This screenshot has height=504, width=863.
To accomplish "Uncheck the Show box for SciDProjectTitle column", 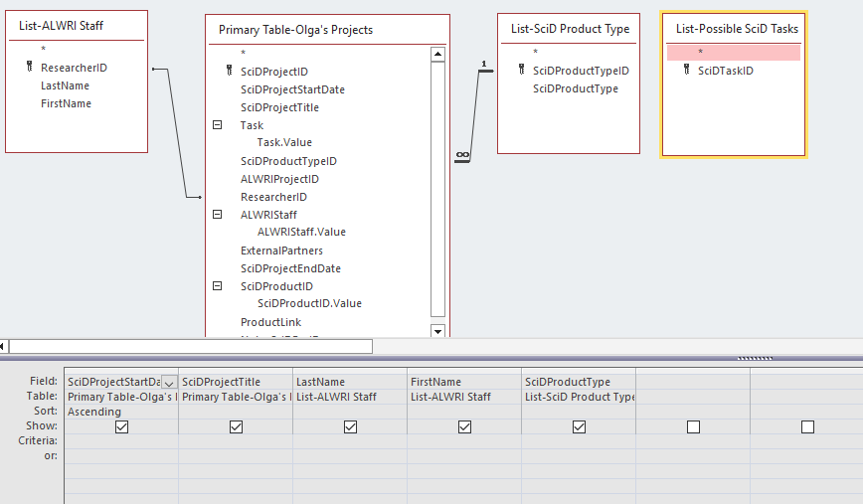I will pyautogui.click(x=236, y=426).
